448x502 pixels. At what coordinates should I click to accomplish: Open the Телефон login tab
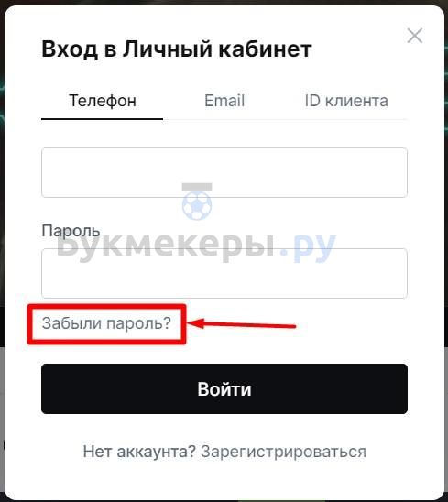[x=103, y=101]
